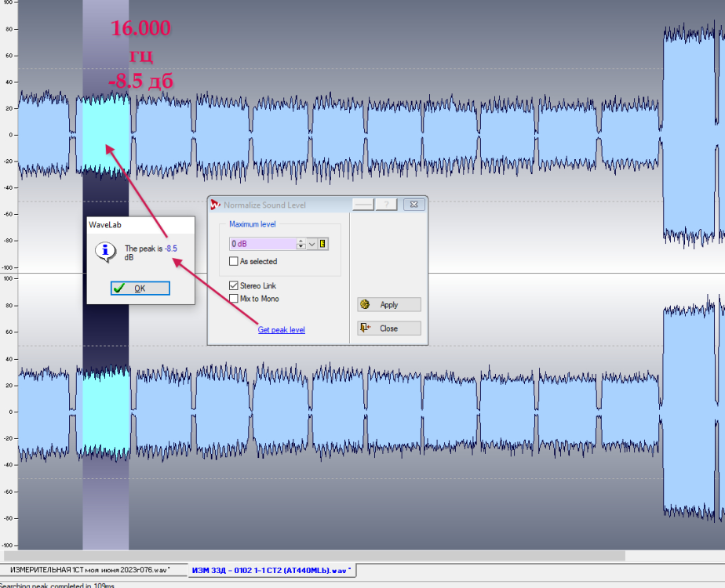Tick the Mix to Mono checkbox

point(234,299)
